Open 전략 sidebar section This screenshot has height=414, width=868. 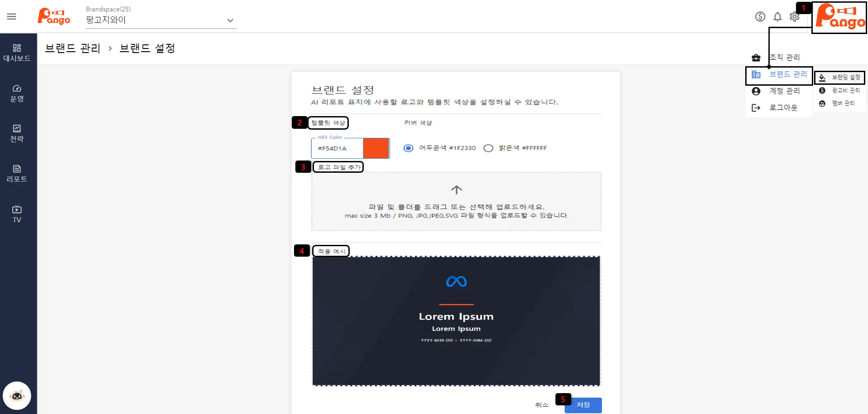point(17,133)
